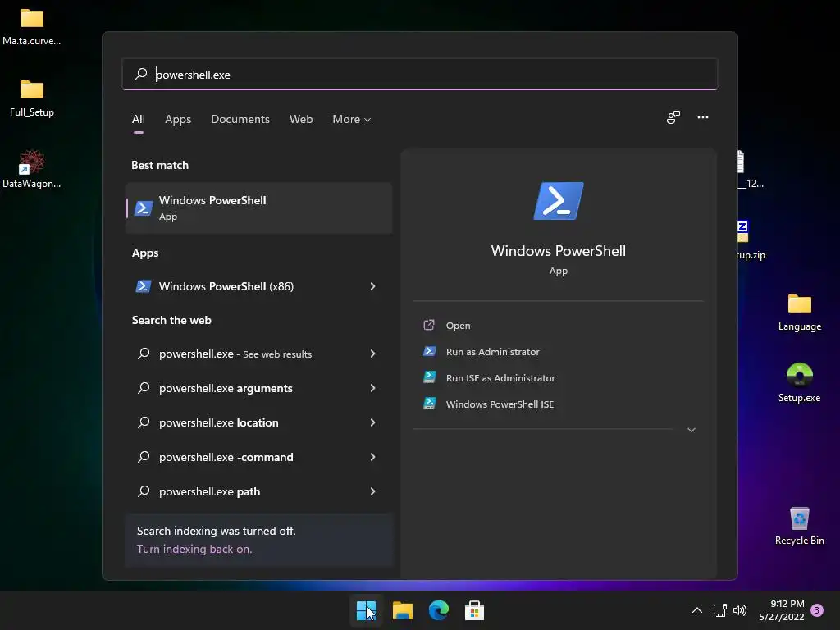Switch to the Web filter tab

pyautogui.click(x=301, y=119)
